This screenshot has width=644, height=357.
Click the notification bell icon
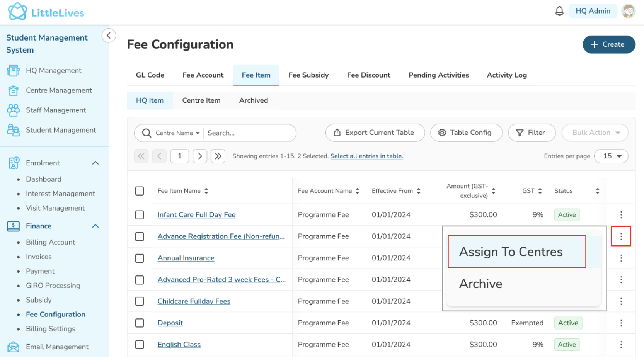pyautogui.click(x=559, y=11)
